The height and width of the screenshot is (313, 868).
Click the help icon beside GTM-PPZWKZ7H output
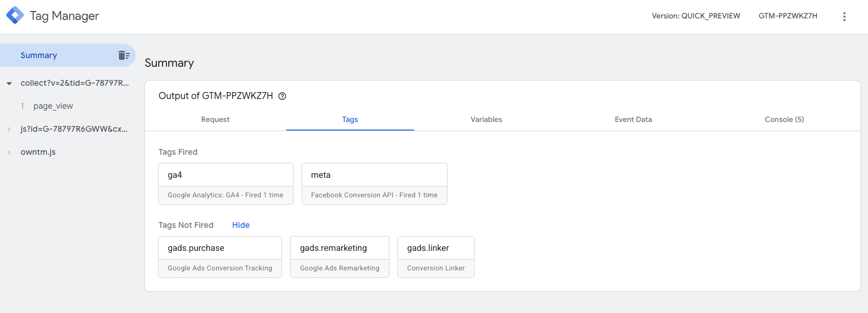point(282,96)
